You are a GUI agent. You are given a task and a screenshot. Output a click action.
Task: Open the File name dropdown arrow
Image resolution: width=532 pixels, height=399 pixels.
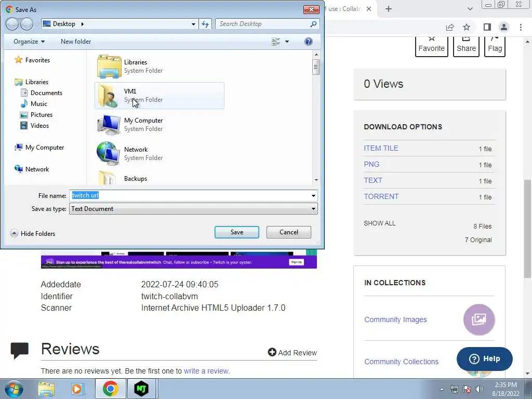tap(313, 195)
